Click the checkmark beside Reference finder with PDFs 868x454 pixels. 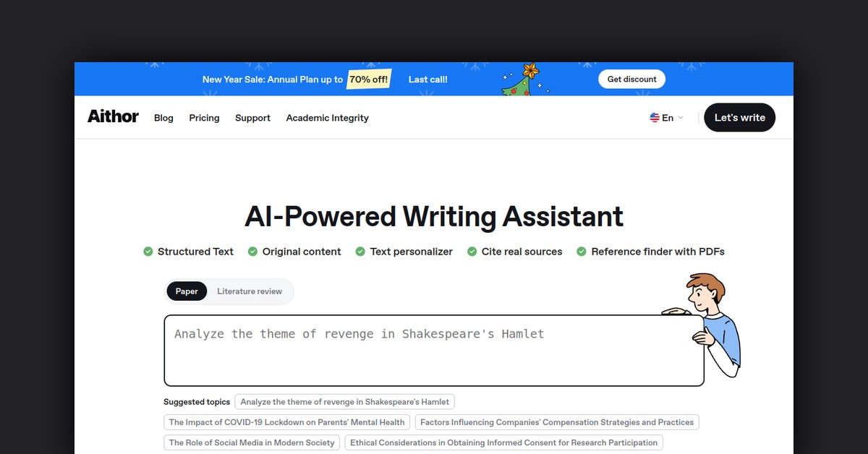point(582,252)
